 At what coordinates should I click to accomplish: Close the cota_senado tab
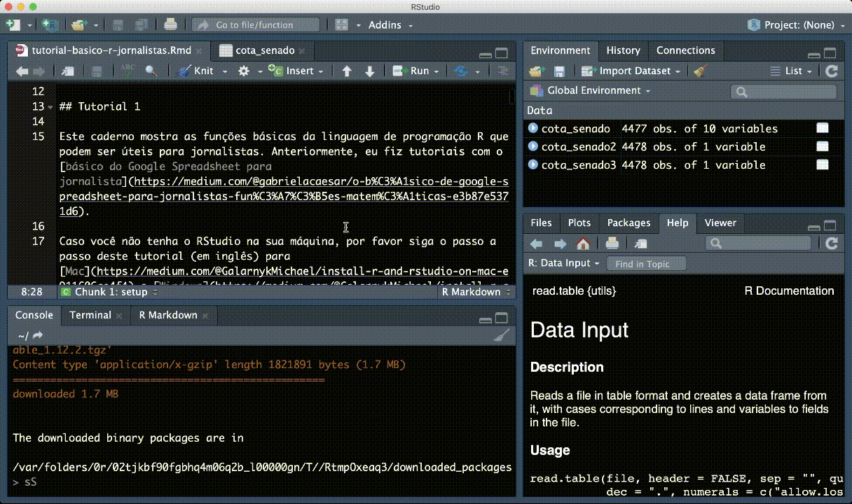tap(303, 51)
